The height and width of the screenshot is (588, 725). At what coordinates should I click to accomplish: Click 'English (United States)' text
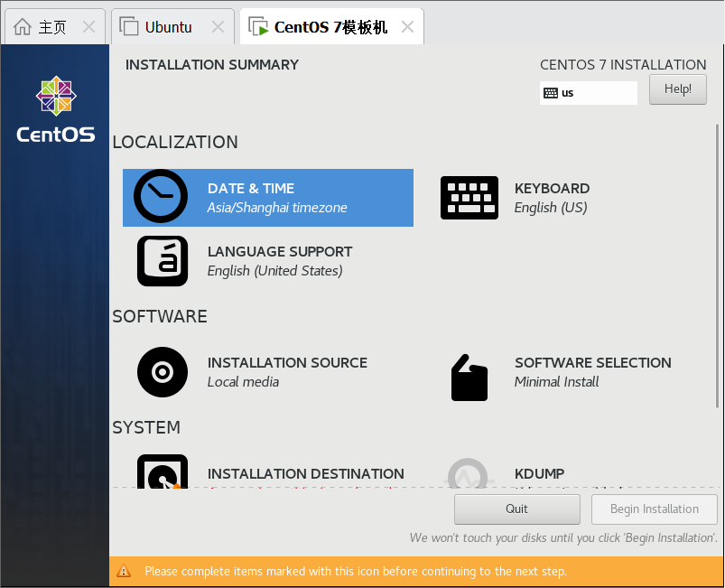[x=274, y=271]
